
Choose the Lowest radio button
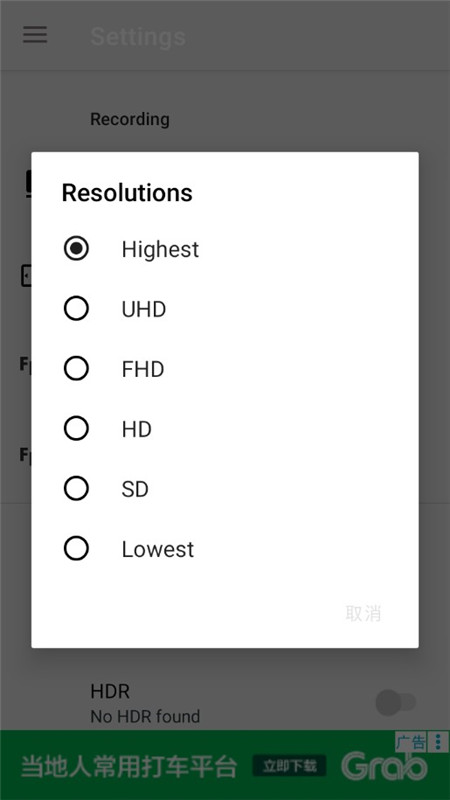click(76, 548)
